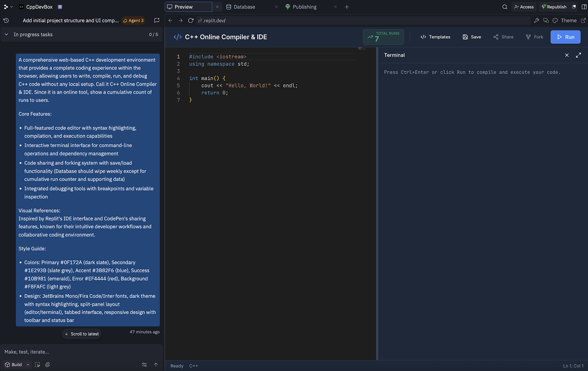Click the C++ language status indicator
This screenshot has height=371, width=588.
tap(194, 366)
